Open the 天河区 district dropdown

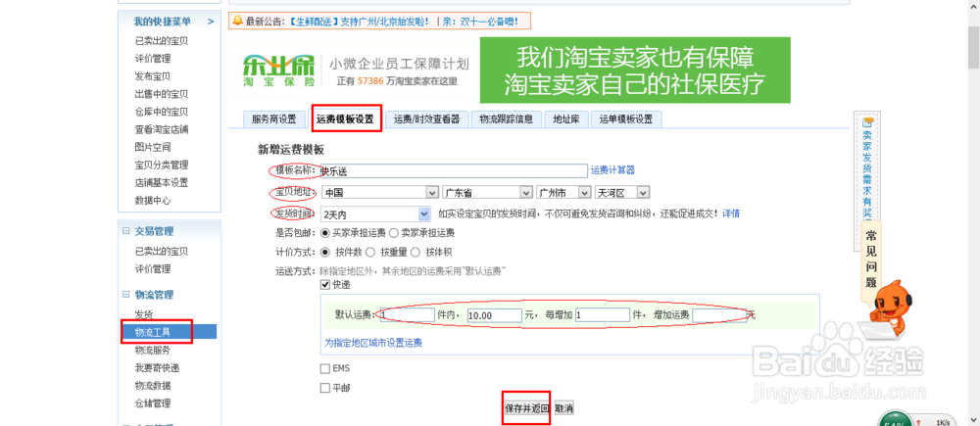622,192
